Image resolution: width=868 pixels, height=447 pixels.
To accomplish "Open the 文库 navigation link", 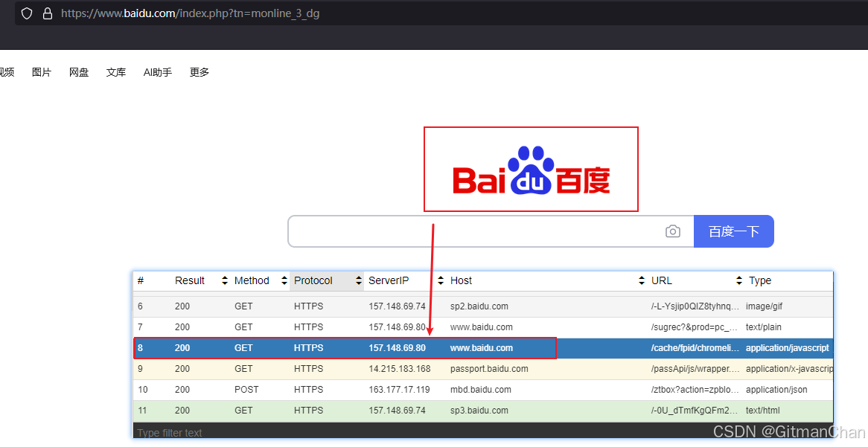I will point(116,72).
